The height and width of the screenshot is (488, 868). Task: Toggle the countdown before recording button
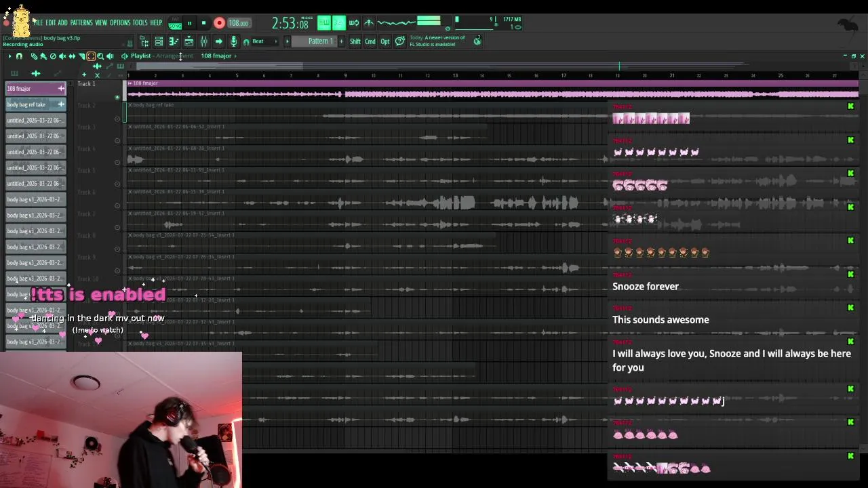tap(338, 22)
